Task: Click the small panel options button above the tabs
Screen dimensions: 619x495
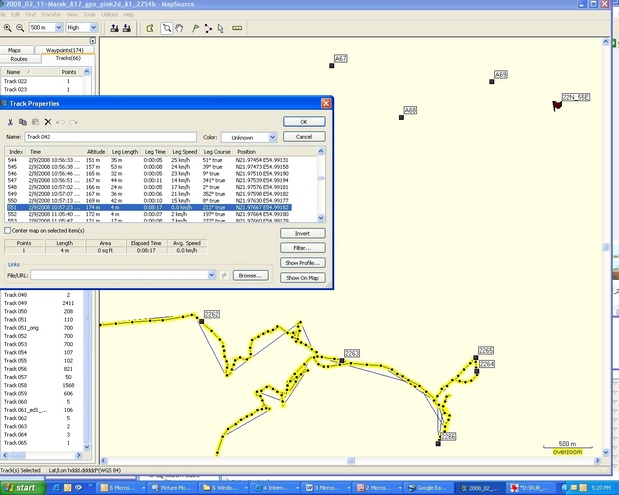Action: (92, 41)
